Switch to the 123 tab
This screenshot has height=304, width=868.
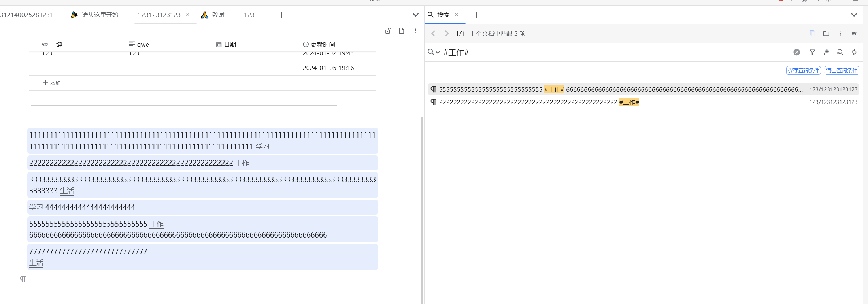(249, 15)
